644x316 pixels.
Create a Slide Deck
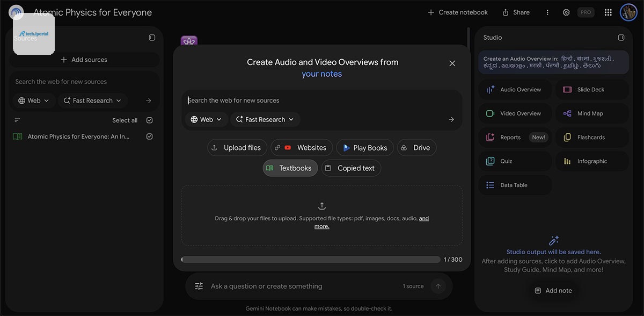[592, 90]
